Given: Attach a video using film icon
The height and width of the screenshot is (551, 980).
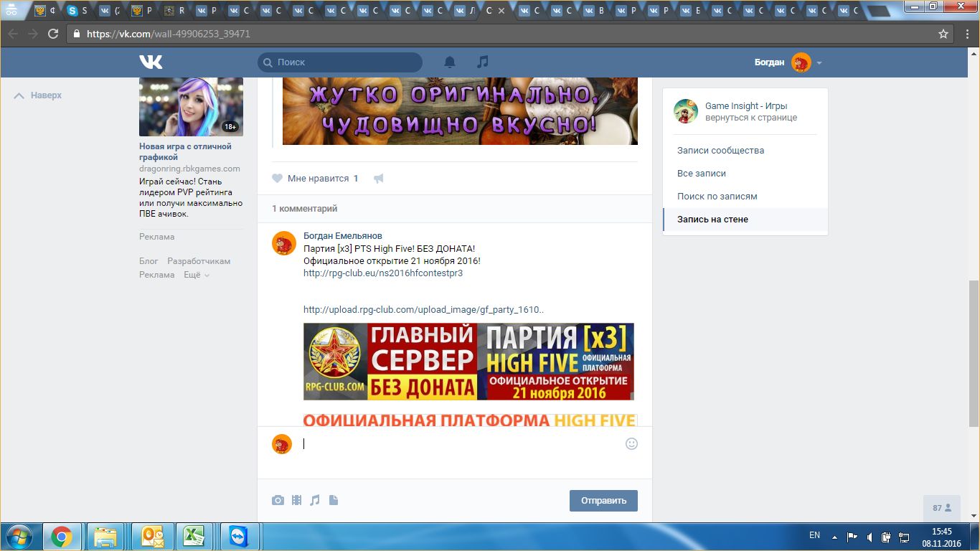Looking at the screenshot, I should point(296,500).
